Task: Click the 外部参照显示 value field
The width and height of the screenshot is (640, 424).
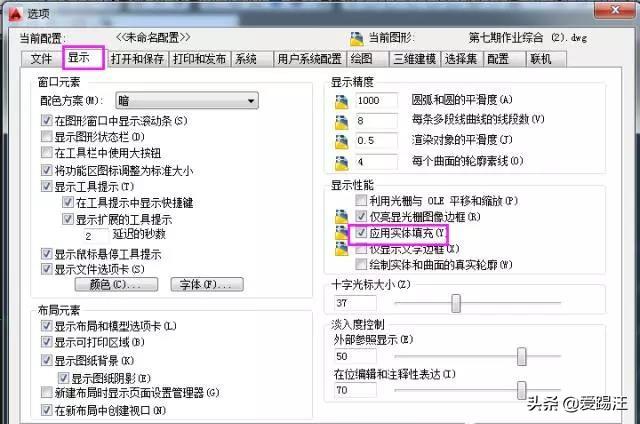Action: tap(356, 356)
